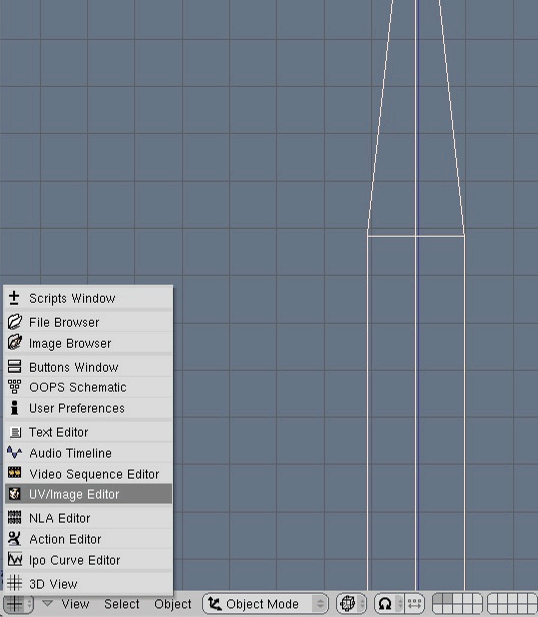This screenshot has height=617, width=538.
Task: Click the Text Editor page icon
Action: (x=15, y=432)
